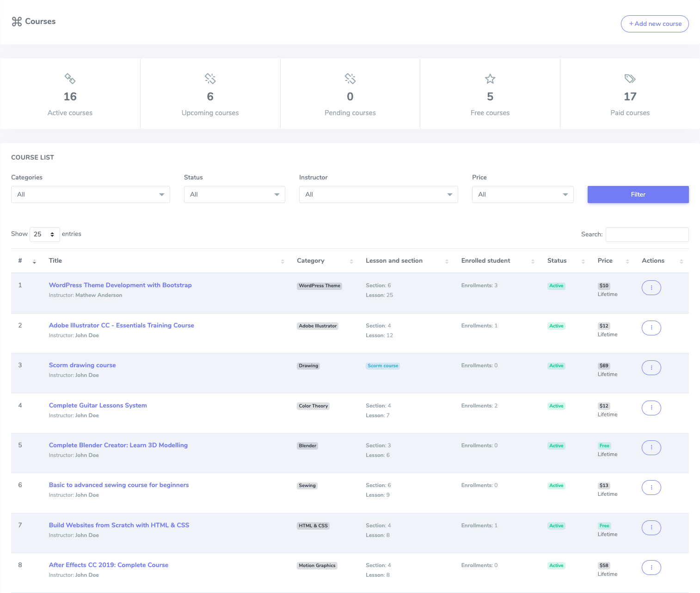Image resolution: width=700 pixels, height=593 pixels.
Task: Open actions menu for After Effects CC 2019
Action: coord(651,568)
